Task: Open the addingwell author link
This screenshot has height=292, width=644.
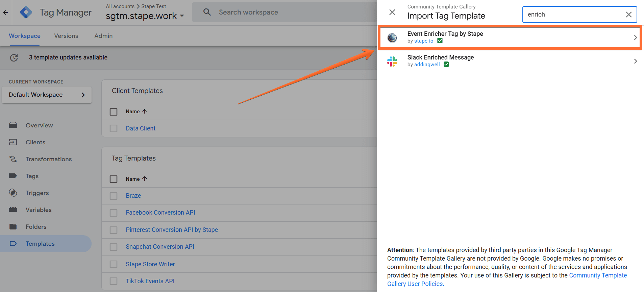Action: 427,65
